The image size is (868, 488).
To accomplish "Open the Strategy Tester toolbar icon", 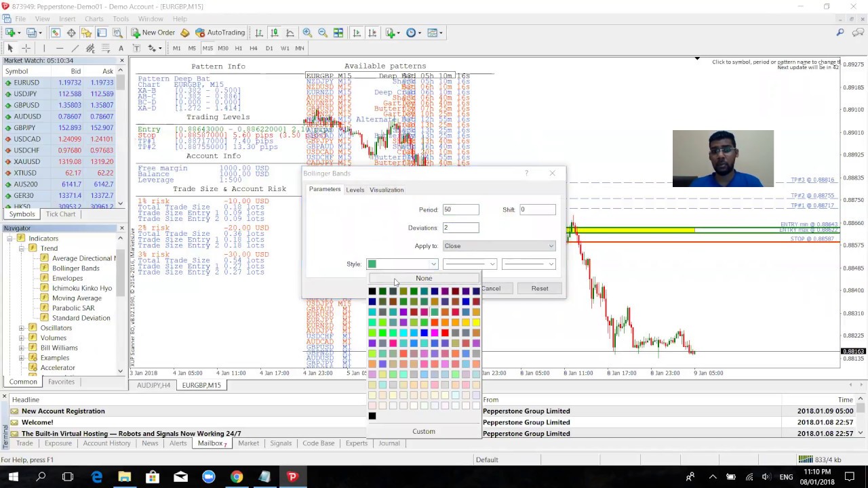I will [x=117, y=33].
